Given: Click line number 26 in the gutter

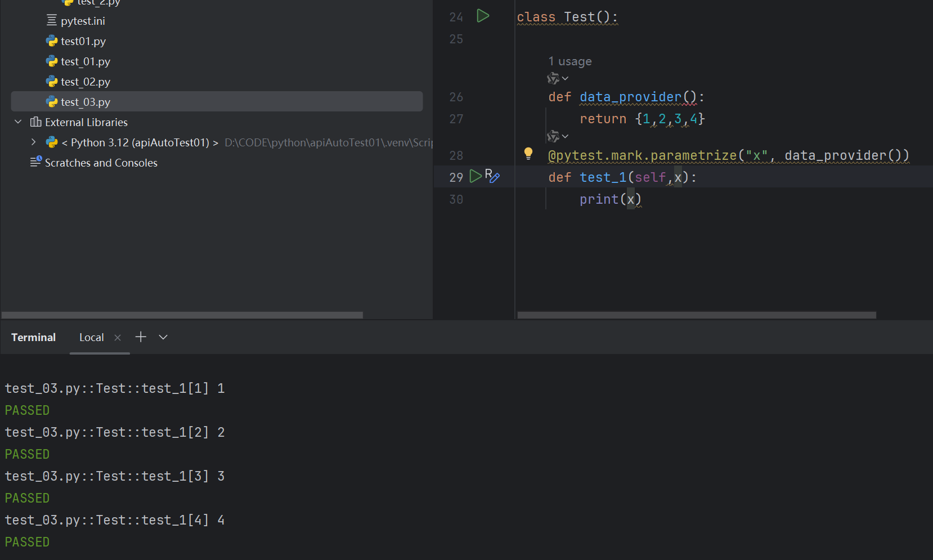Looking at the screenshot, I should 456,97.
